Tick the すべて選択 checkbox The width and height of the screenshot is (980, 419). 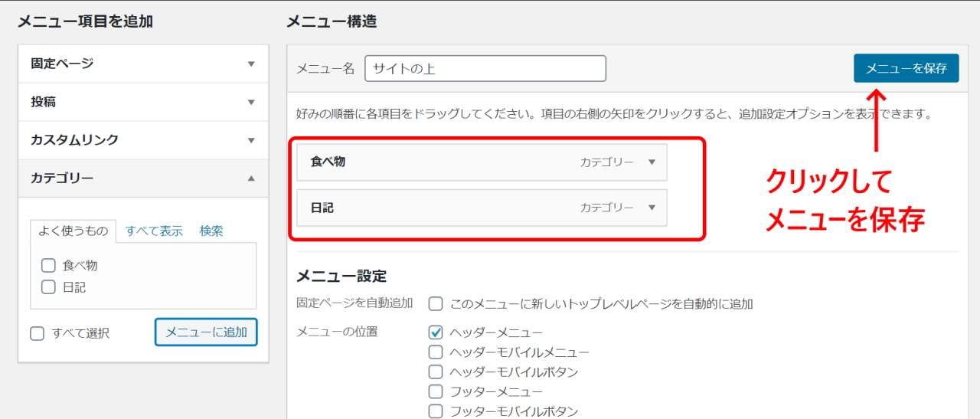[37, 333]
